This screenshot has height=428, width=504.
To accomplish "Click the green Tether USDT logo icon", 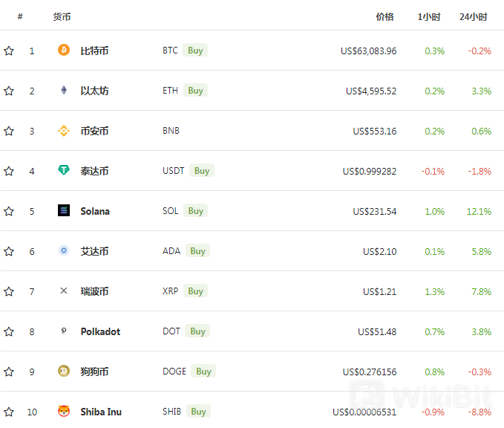I will pyautogui.click(x=64, y=170).
